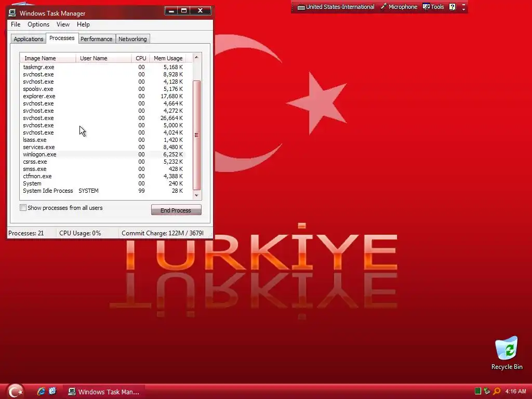Switch to the Performance tab
This screenshot has height=399, width=532.
[96, 39]
